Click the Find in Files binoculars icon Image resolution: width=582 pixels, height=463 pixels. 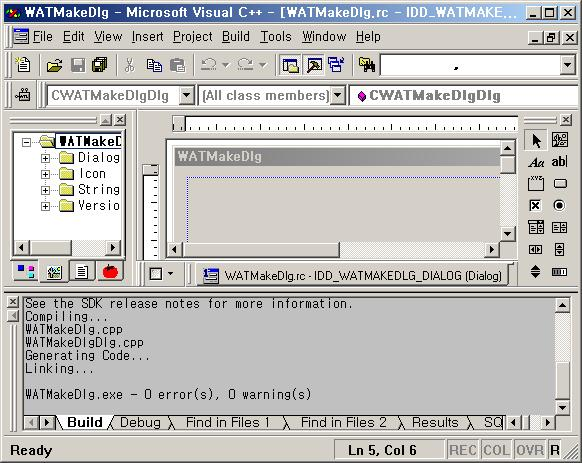point(367,65)
